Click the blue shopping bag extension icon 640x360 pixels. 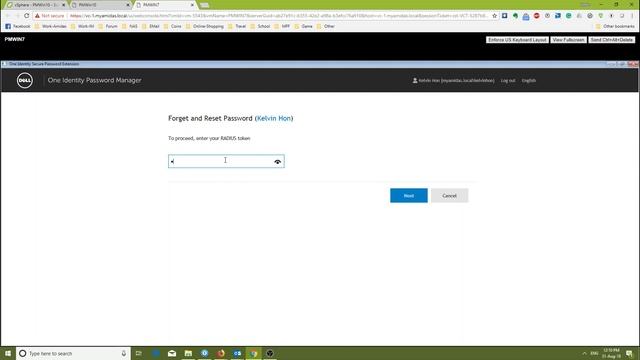526,16
